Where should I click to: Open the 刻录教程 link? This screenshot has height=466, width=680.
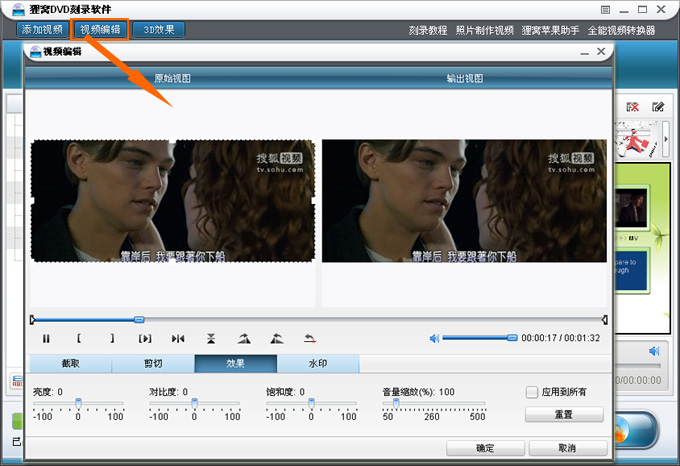pyautogui.click(x=428, y=30)
